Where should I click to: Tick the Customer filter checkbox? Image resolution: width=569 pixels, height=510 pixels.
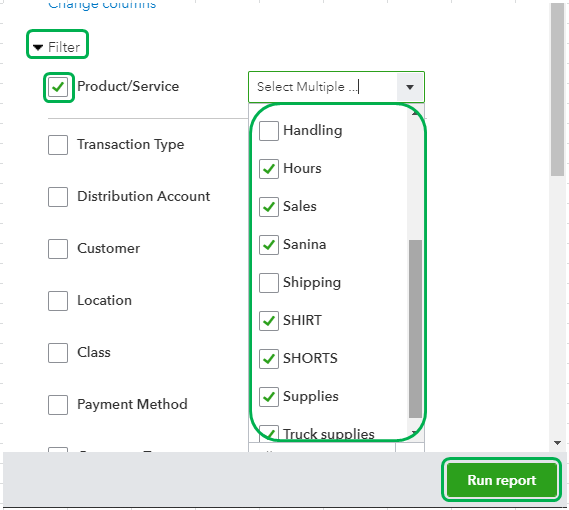[x=58, y=249]
